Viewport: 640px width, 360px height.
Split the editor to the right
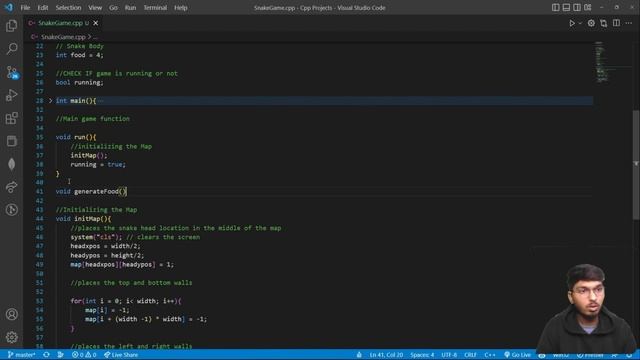click(x=616, y=23)
